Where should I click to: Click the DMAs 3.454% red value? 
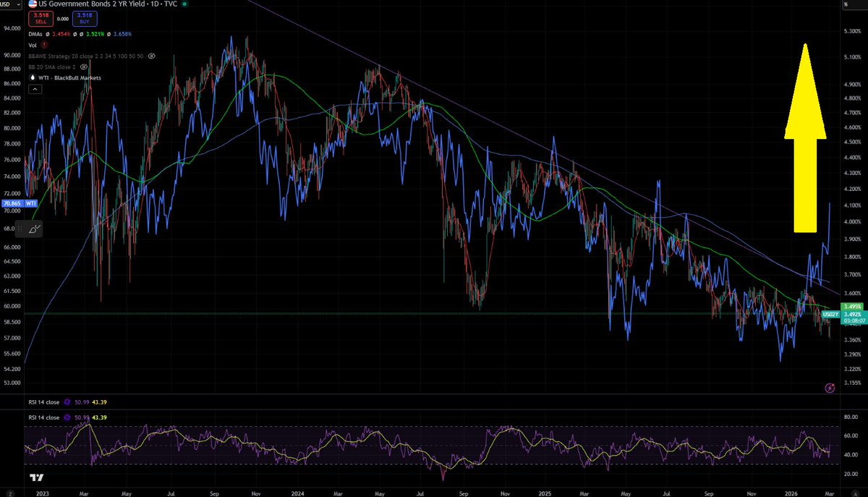coord(61,34)
